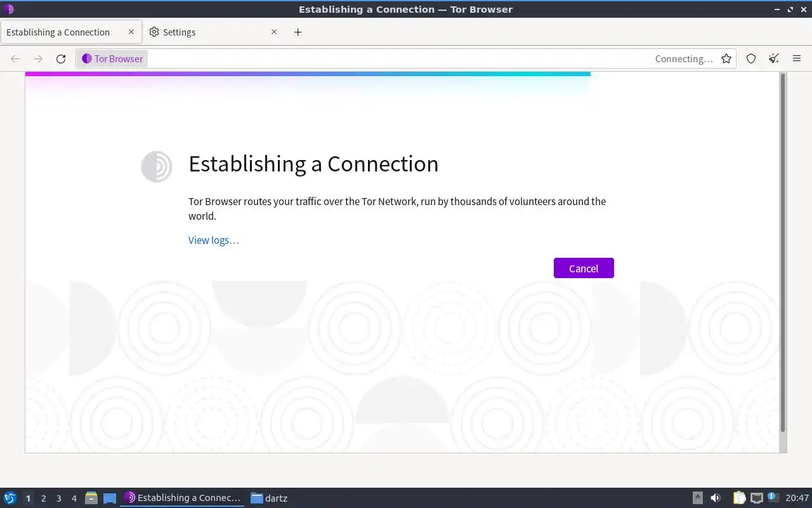Click the Connecting… status text
Viewport: 812px width, 508px height.
pyautogui.click(x=684, y=58)
